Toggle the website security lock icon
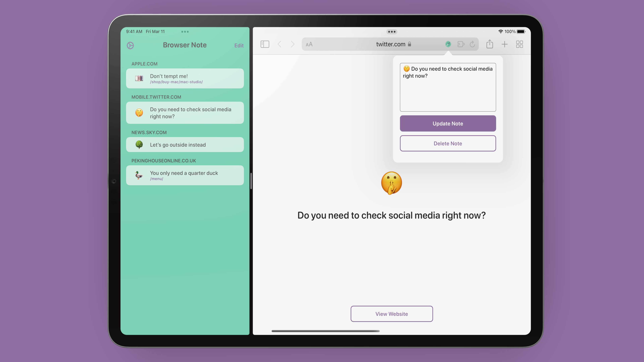The image size is (644, 362). (410, 44)
